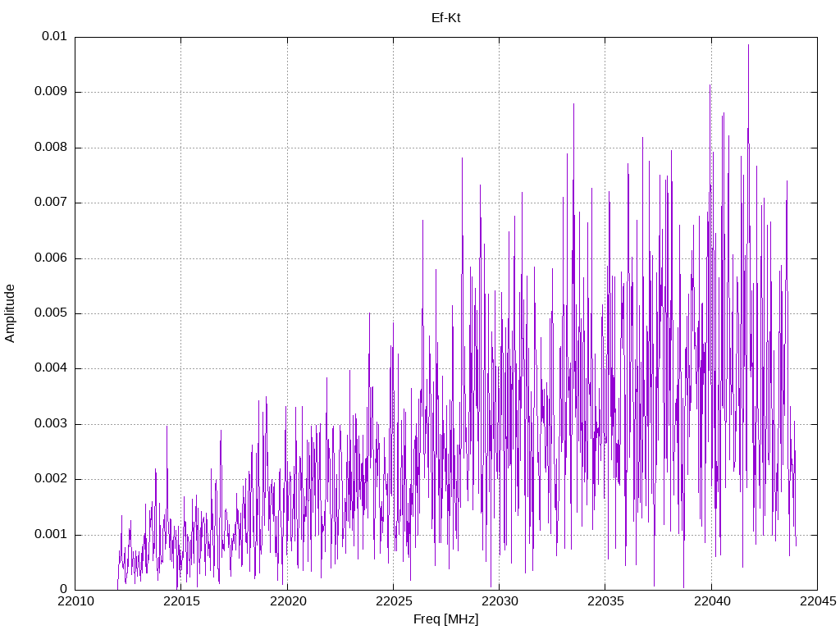840x630 pixels.
Task: Select the 0.009 y-axis tick label
Action: pyautogui.click(x=52, y=92)
